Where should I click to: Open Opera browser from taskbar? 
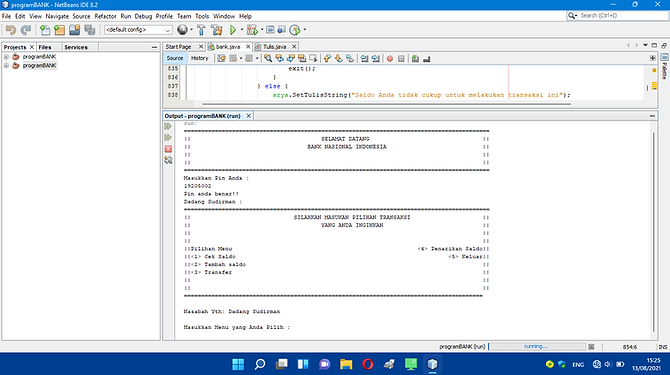367,364
